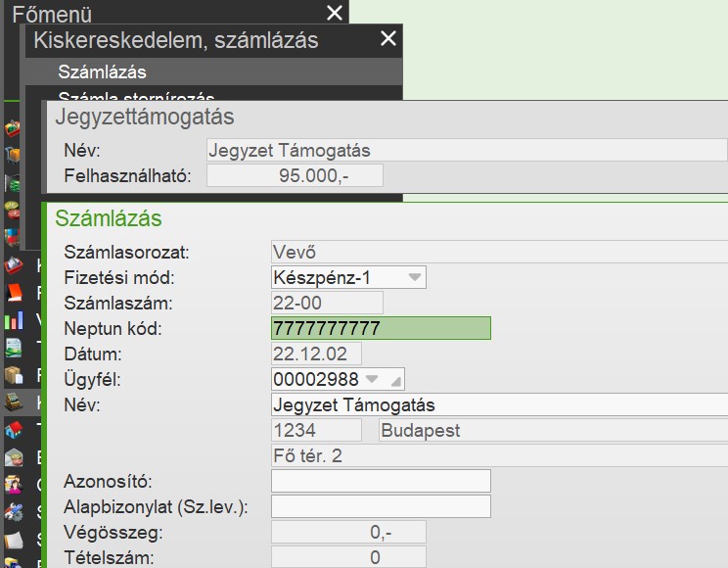Click the Felhasználható label
This screenshot has height=568, width=728.
point(127,175)
